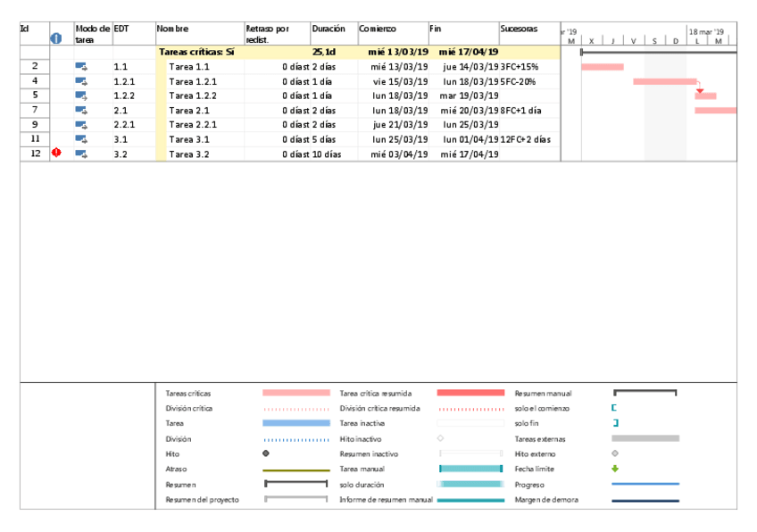Click the Resumen gray bracket bar in legend
Screen dimensions: 757x532
click(x=296, y=483)
